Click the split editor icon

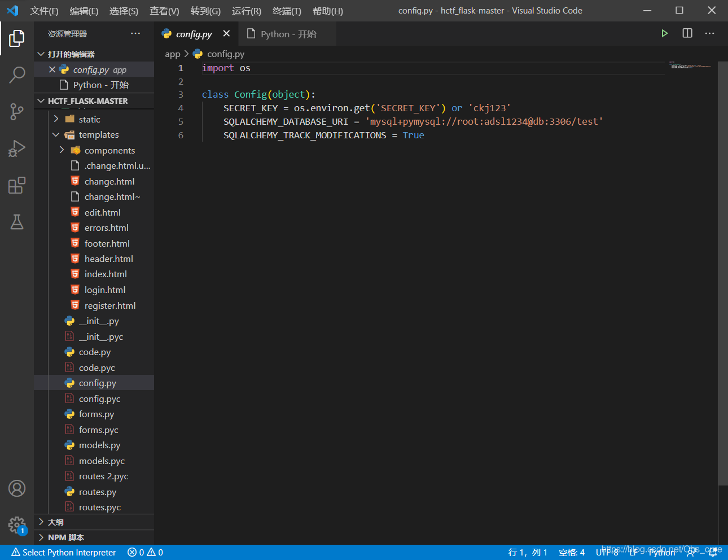(687, 33)
